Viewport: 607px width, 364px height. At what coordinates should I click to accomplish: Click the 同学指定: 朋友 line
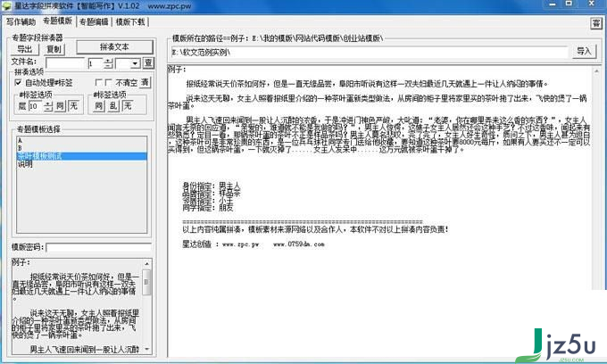208,208
